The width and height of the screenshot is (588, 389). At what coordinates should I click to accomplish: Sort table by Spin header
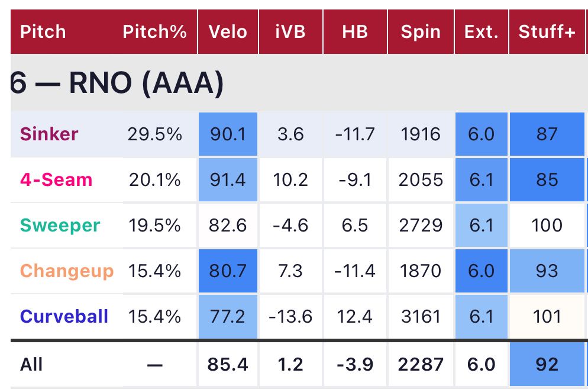point(420,32)
